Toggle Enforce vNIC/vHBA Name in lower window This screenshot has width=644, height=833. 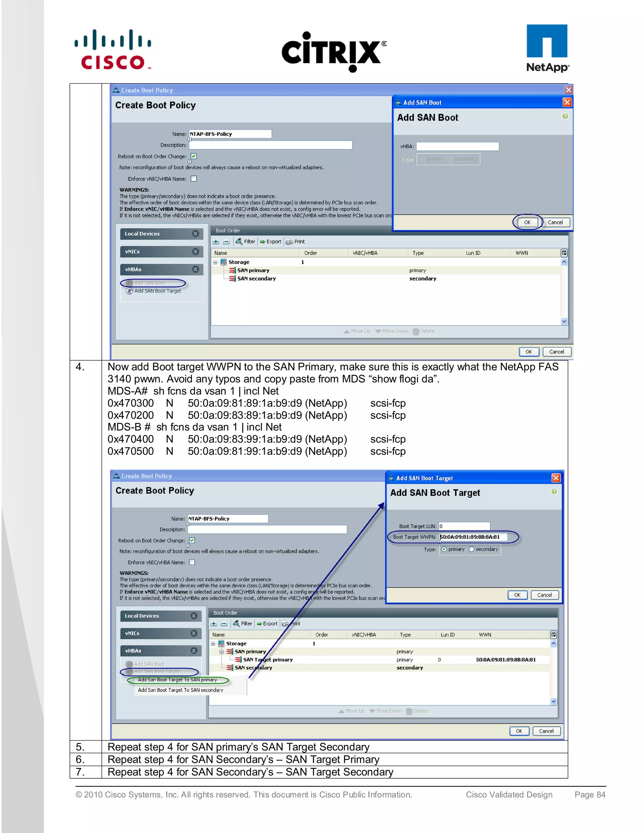point(192,563)
